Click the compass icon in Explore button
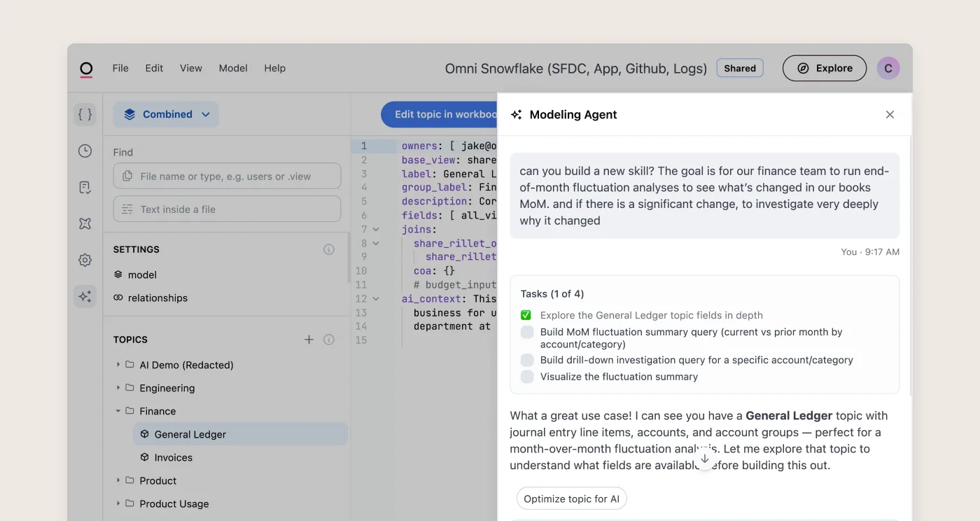 coord(803,68)
